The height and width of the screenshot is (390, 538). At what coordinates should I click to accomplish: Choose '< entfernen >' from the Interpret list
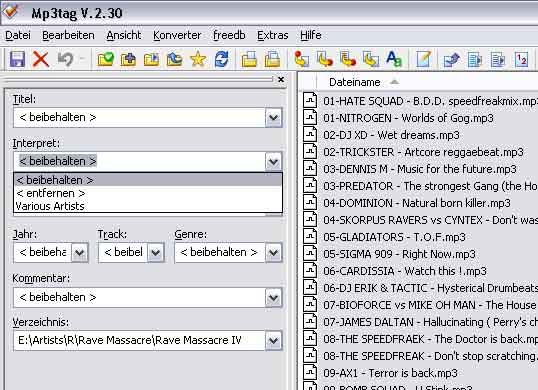tap(148, 193)
